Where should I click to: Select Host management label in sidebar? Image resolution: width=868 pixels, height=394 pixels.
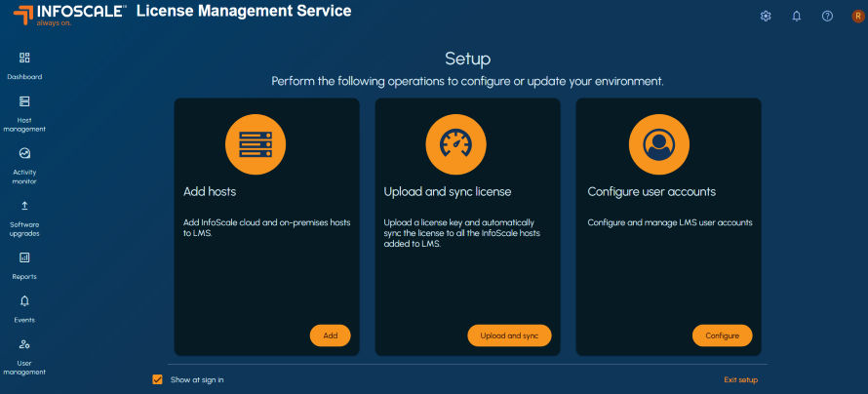pyautogui.click(x=24, y=125)
